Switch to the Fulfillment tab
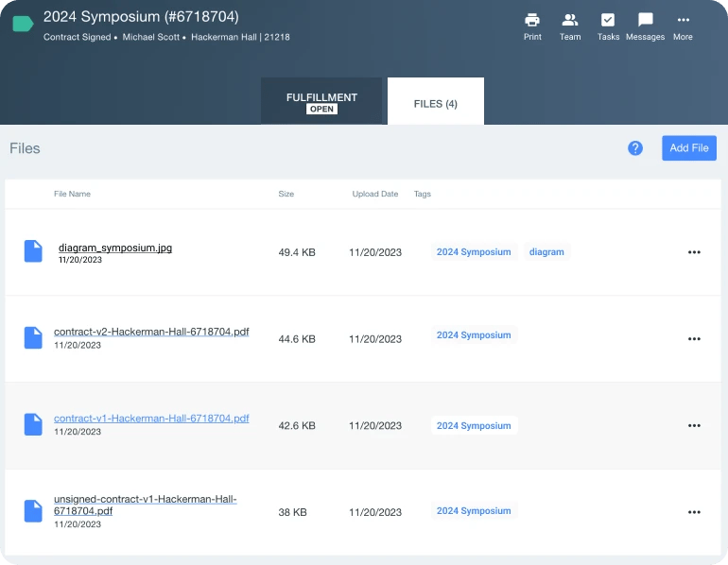The height and width of the screenshot is (565, 728). [321, 101]
